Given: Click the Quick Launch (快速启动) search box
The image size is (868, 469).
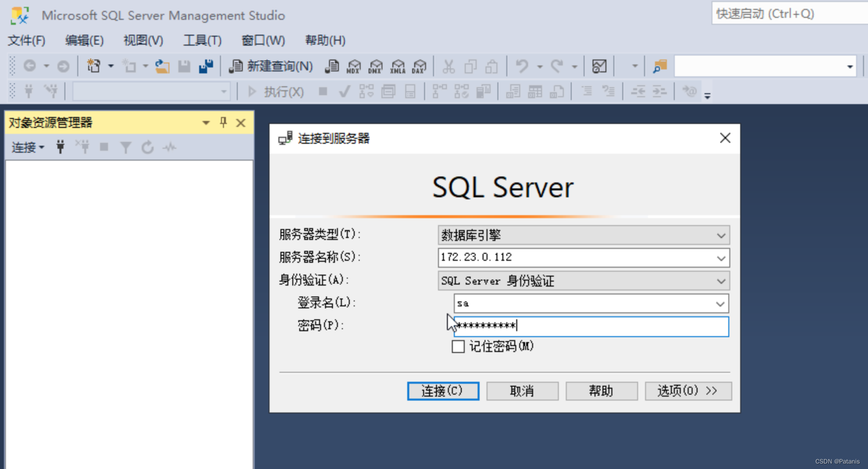Looking at the screenshot, I should click(790, 13).
